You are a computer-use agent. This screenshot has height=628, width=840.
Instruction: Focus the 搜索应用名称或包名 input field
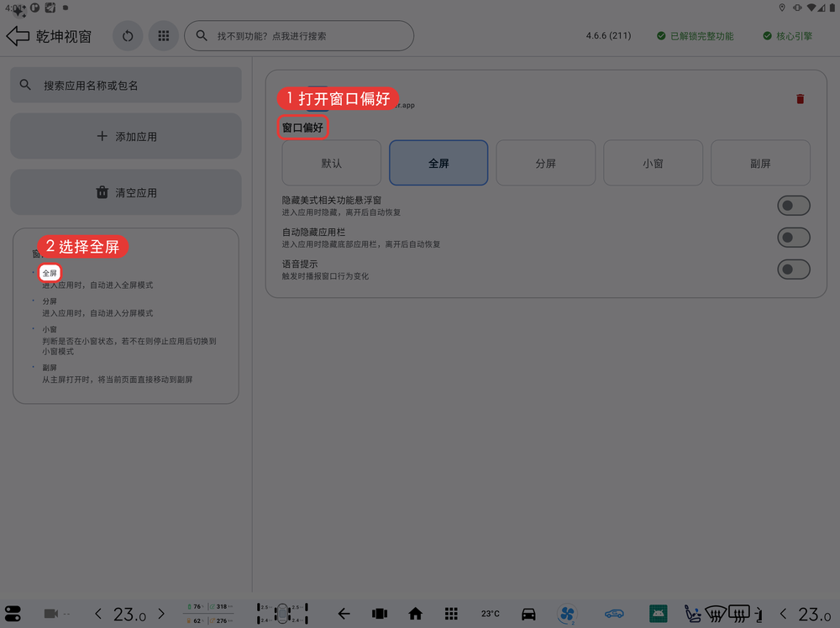click(126, 85)
